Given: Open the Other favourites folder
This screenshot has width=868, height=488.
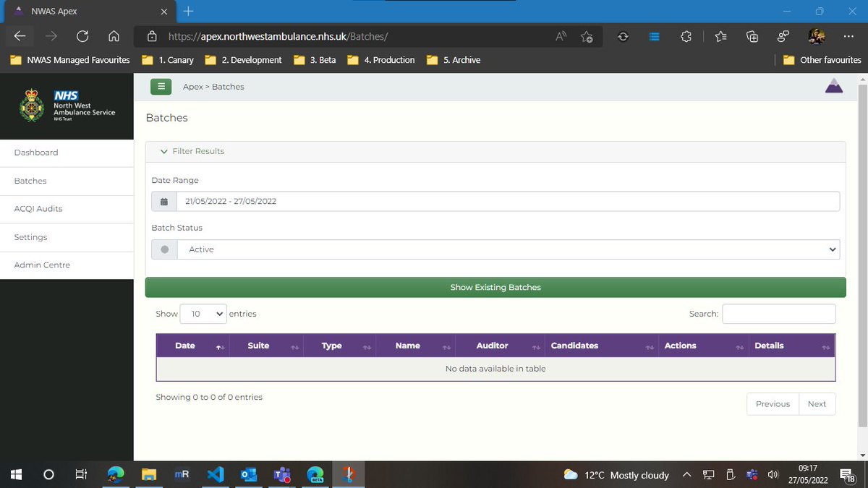Looking at the screenshot, I should [x=822, y=60].
